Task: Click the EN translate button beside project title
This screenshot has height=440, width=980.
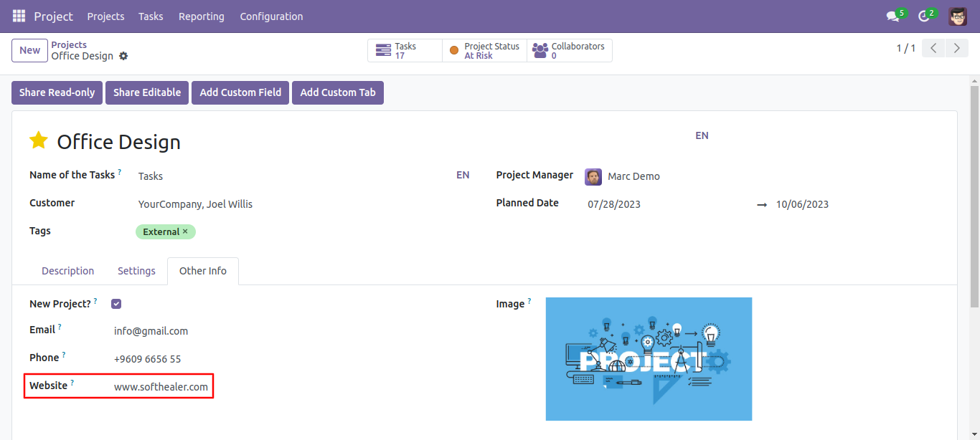Action: pyautogui.click(x=702, y=135)
